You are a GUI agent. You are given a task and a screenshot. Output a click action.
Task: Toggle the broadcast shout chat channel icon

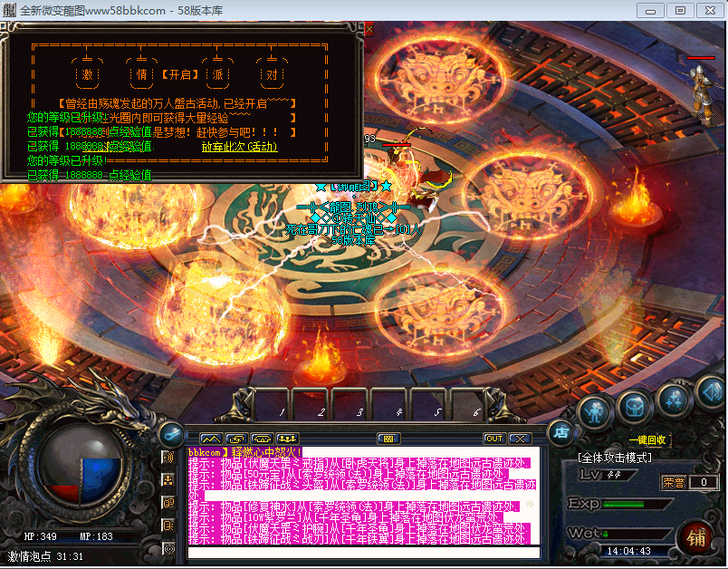pyautogui.click(x=168, y=548)
